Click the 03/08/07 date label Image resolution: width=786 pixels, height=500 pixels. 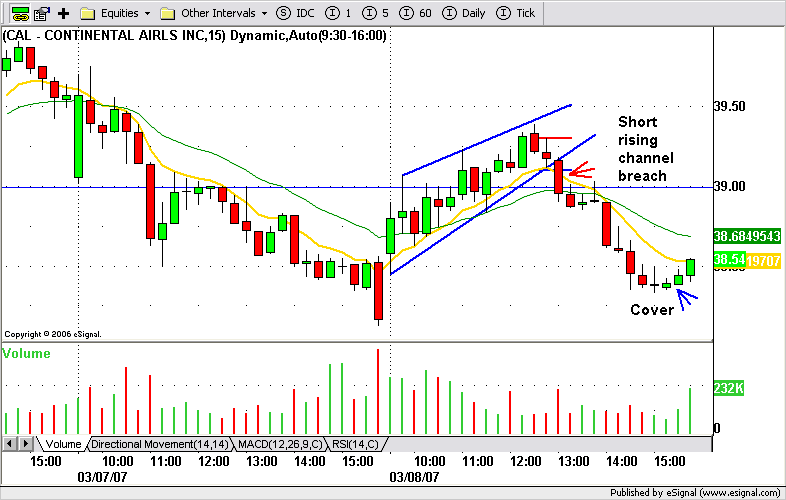[x=414, y=477]
